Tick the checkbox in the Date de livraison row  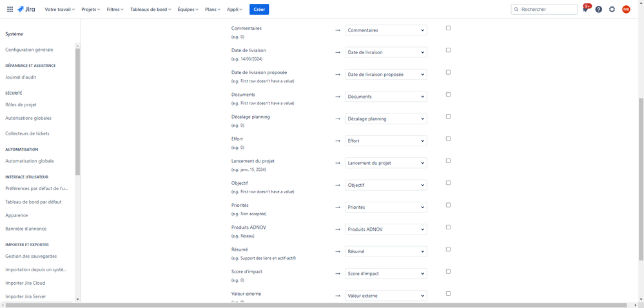pos(448,50)
